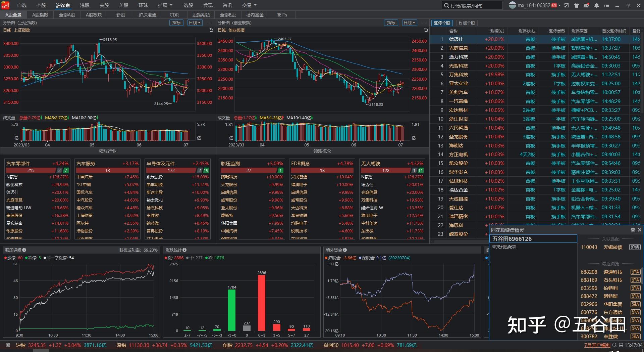The height and width of the screenshot is (352, 644).
Task: Expand the 交易 menu dropdown
Action: pyautogui.click(x=249, y=5)
